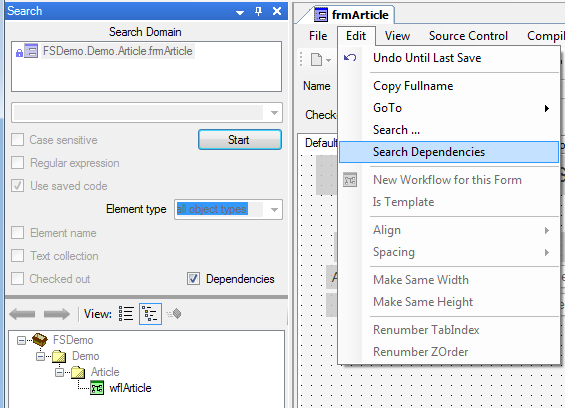Select the tree view icon
The width and height of the screenshot is (565, 408).
tap(150, 314)
